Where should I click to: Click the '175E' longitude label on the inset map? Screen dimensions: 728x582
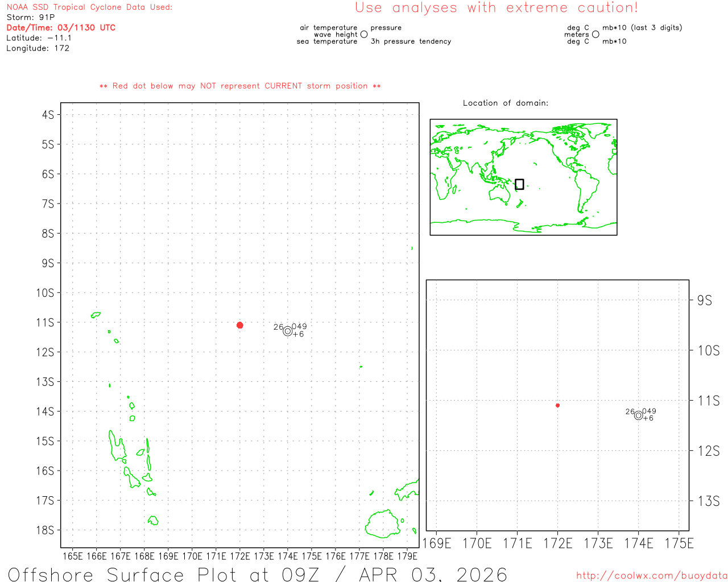pos(679,543)
